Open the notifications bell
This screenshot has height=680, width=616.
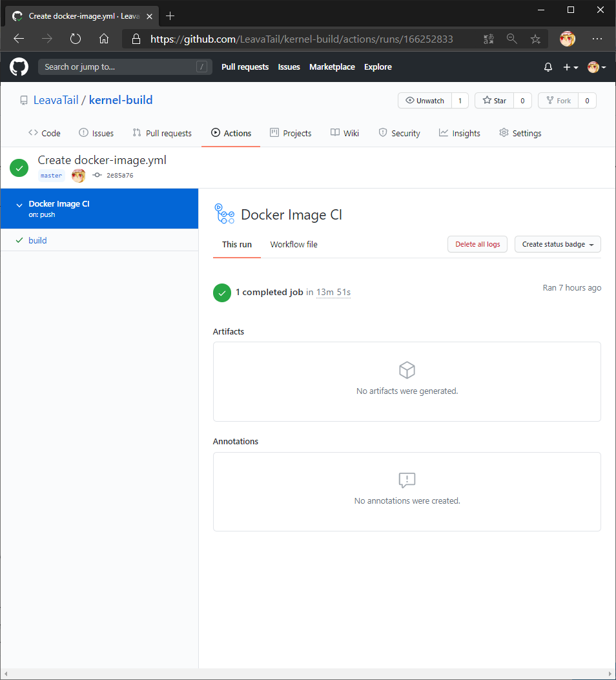[548, 67]
